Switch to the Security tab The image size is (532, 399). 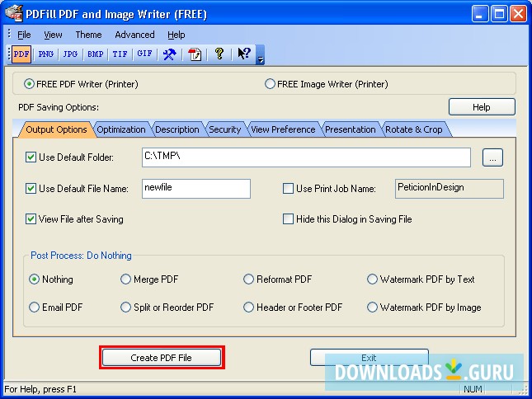point(224,129)
